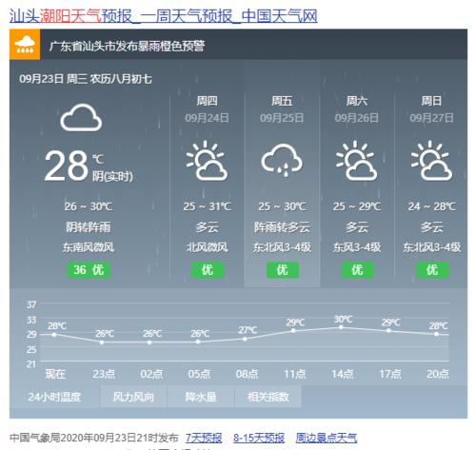
Task: Click the chart point at 05点
Action: [x=198, y=342]
